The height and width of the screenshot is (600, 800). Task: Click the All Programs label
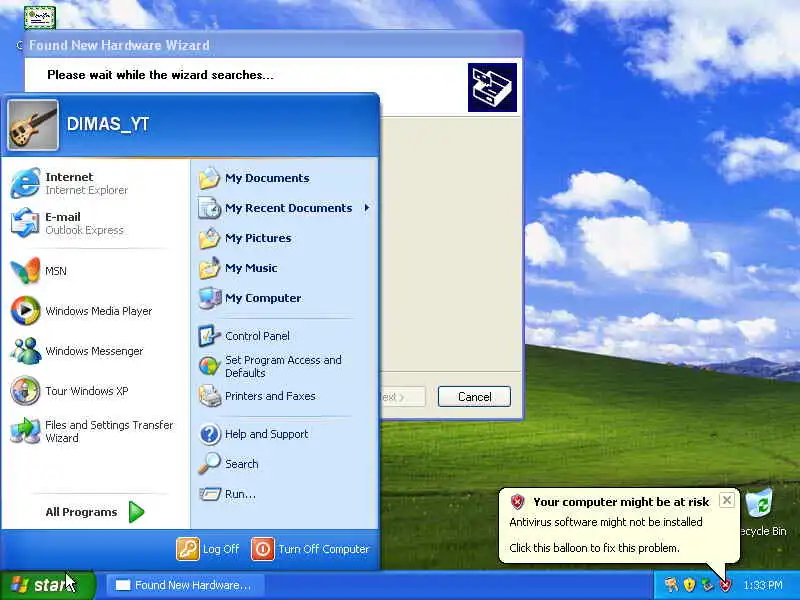click(81, 512)
